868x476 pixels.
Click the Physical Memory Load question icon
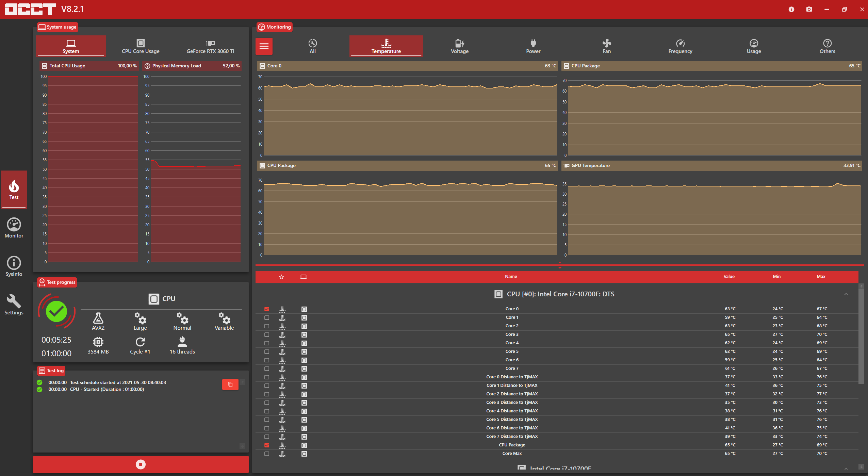click(x=147, y=66)
